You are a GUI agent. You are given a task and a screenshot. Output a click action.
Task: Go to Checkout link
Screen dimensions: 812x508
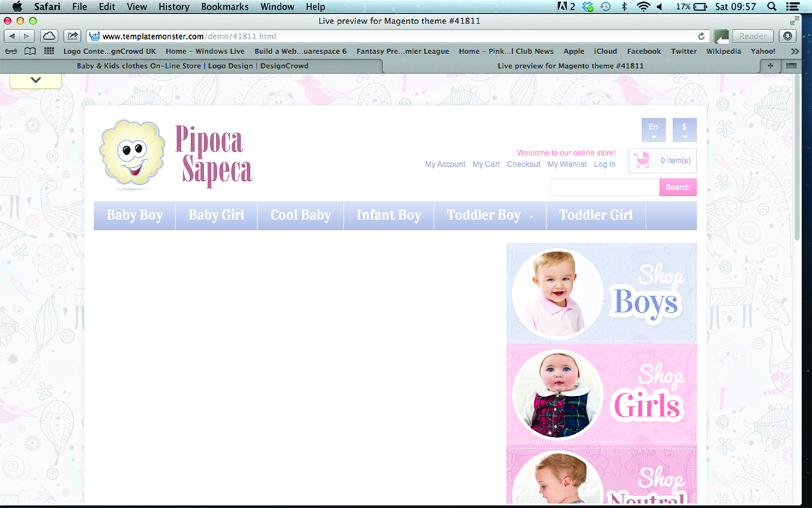coord(523,164)
